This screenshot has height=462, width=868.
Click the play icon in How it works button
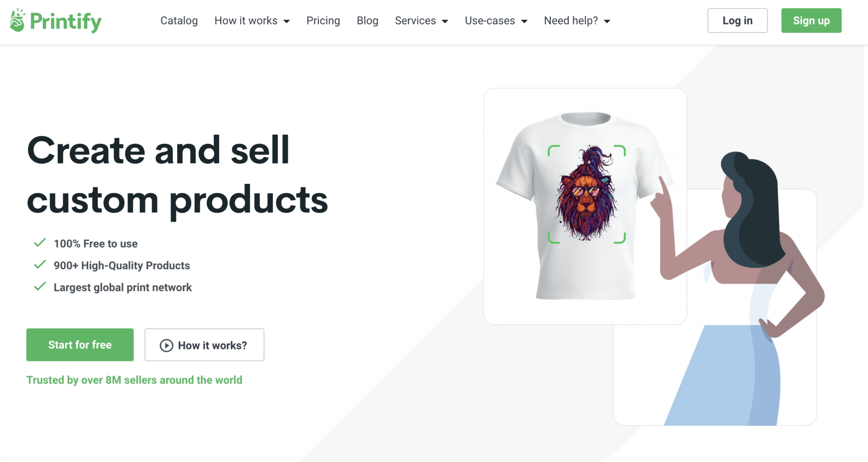[166, 346]
